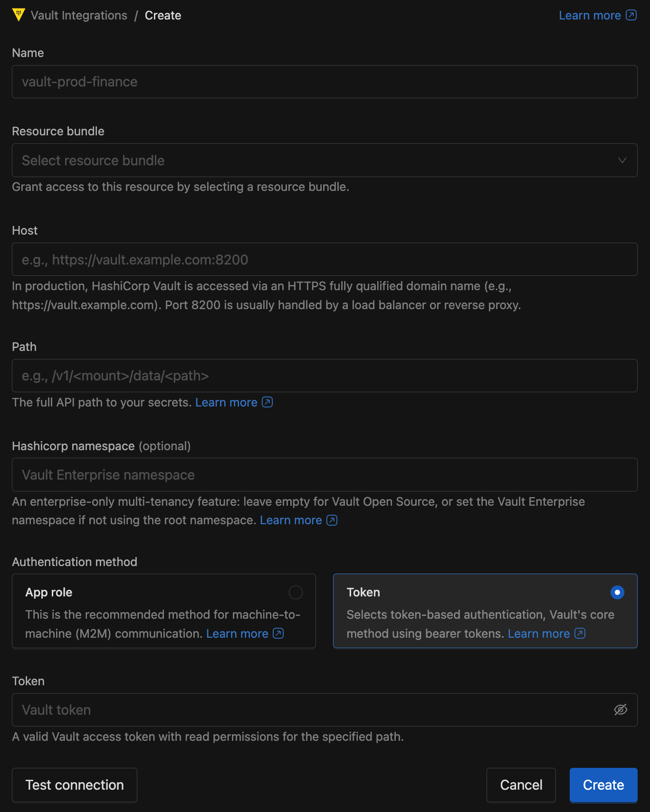The image size is (650, 812).
Task: Click the App role card title
Action: pyautogui.click(x=49, y=592)
